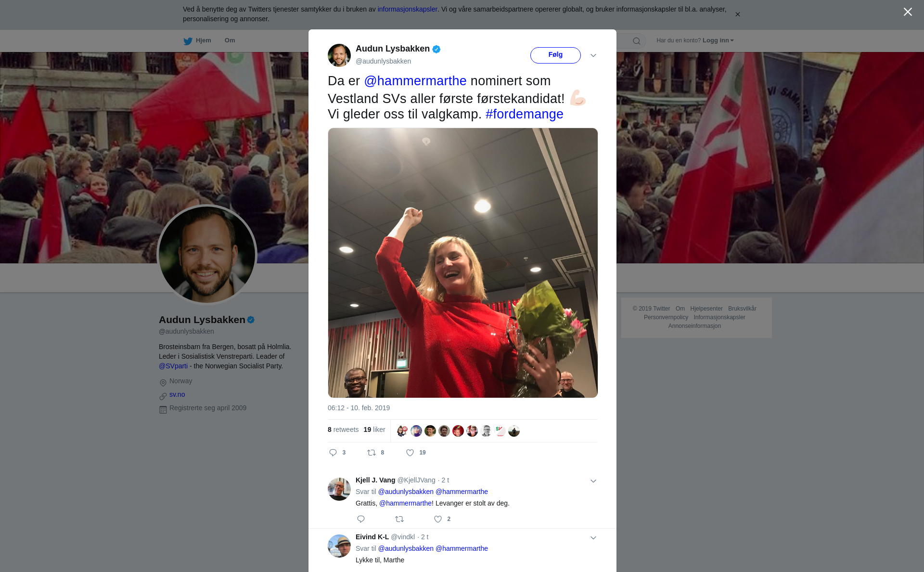View the 19 liker list
The image size is (924, 572).
pyautogui.click(x=374, y=429)
